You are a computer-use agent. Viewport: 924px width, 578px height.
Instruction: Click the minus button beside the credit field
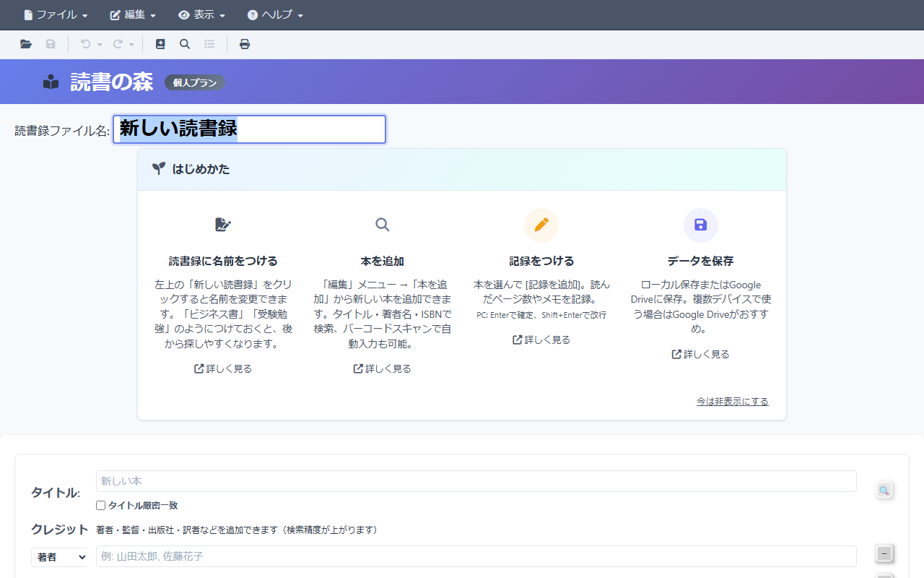click(884, 554)
